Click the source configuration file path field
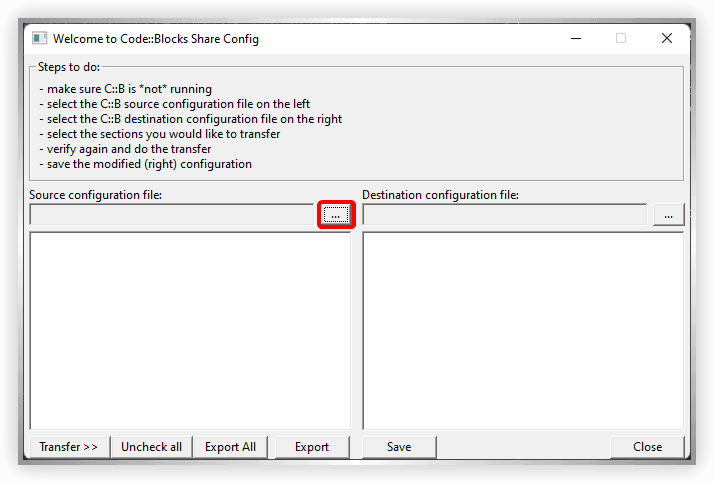The image size is (714, 483). click(x=171, y=215)
